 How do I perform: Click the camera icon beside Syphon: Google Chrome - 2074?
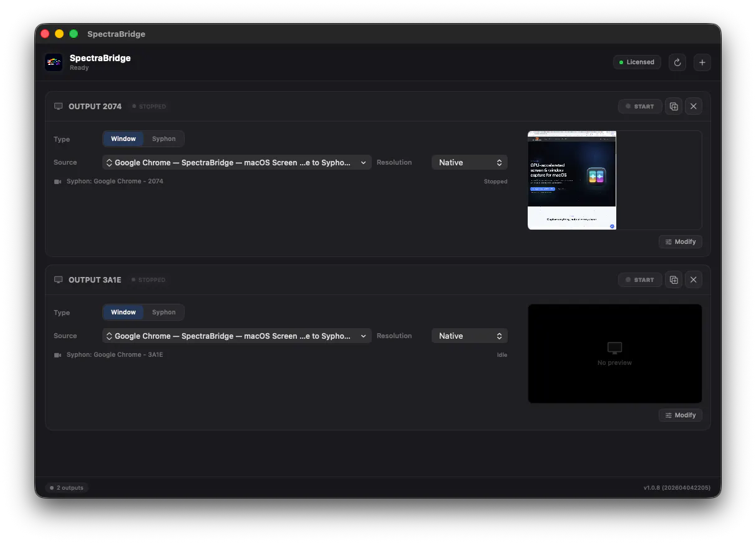click(x=58, y=182)
